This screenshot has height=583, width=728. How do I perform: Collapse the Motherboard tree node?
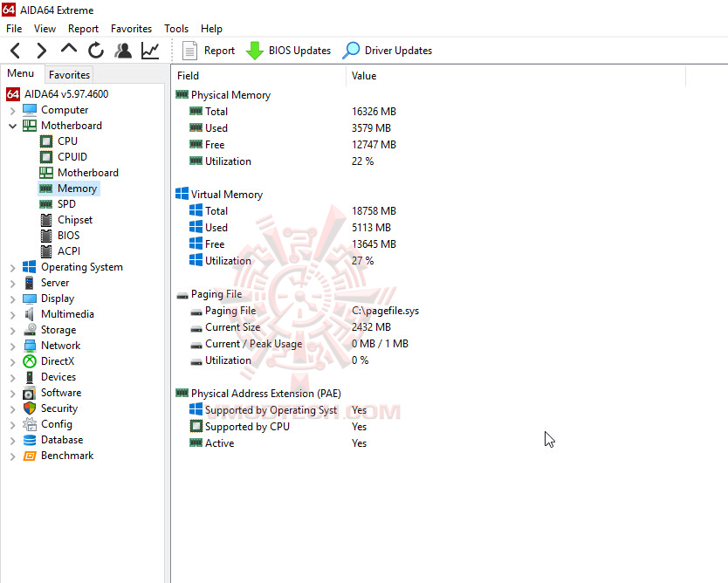coord(12,126)
